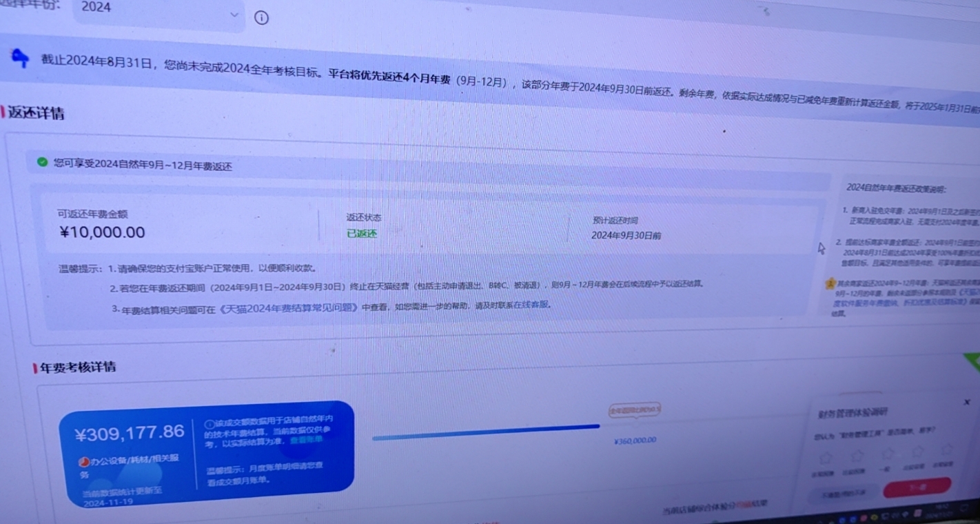Screen dimensions: 980x524
Task: Click the 查看账单 link in the blue card
Action: [306, 440]
